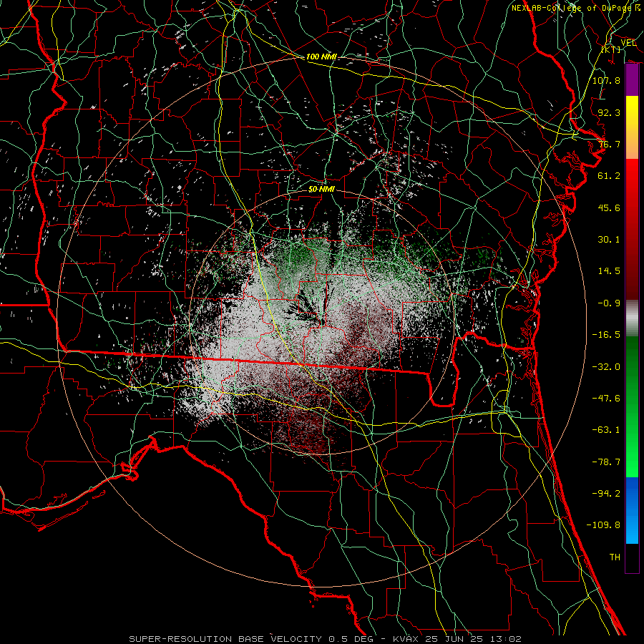Click the 13:02 timestamp in the caption
Image resolution: width=644 pixels, height=644 pixels.
click(507, 639)
